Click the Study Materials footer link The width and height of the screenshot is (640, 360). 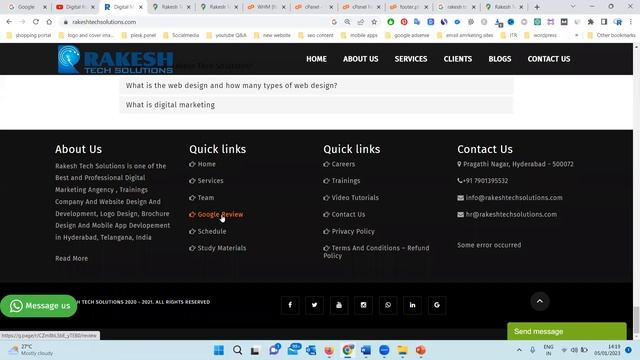coord(218,248)
